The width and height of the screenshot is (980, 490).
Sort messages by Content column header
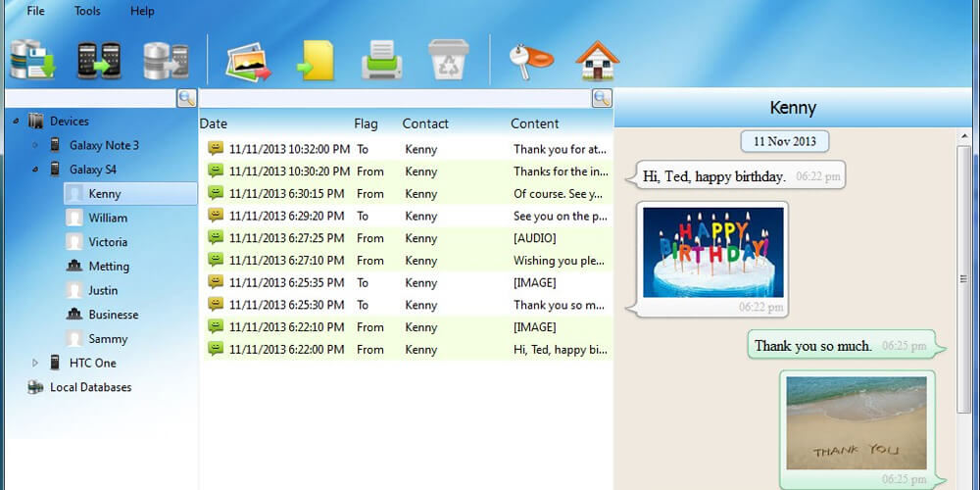[x=534, y=123]
